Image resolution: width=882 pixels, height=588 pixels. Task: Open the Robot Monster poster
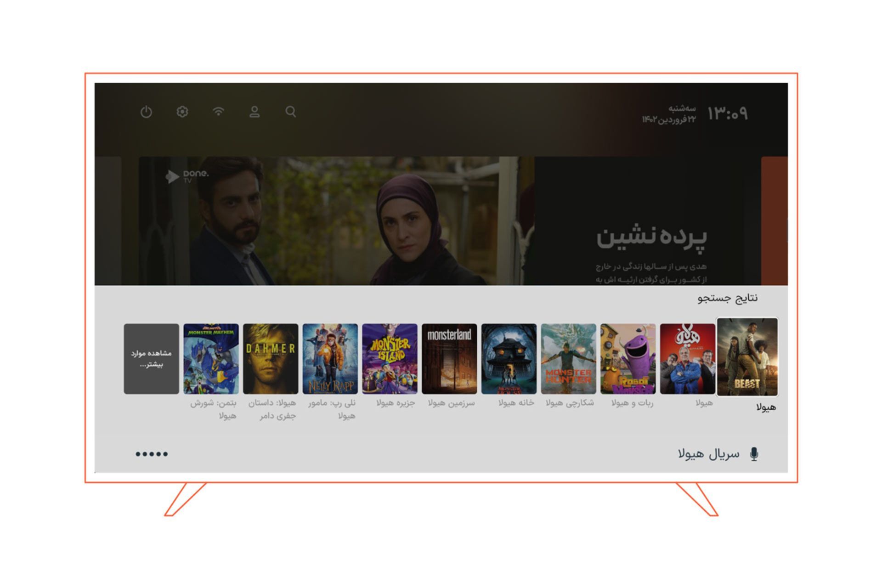coord(628,359)
